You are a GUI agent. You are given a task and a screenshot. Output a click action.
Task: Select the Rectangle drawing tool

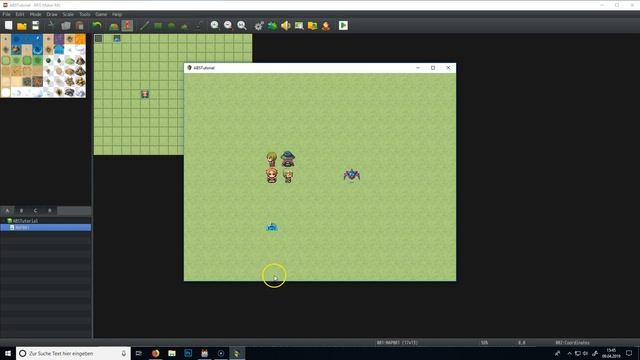point(158,25)
